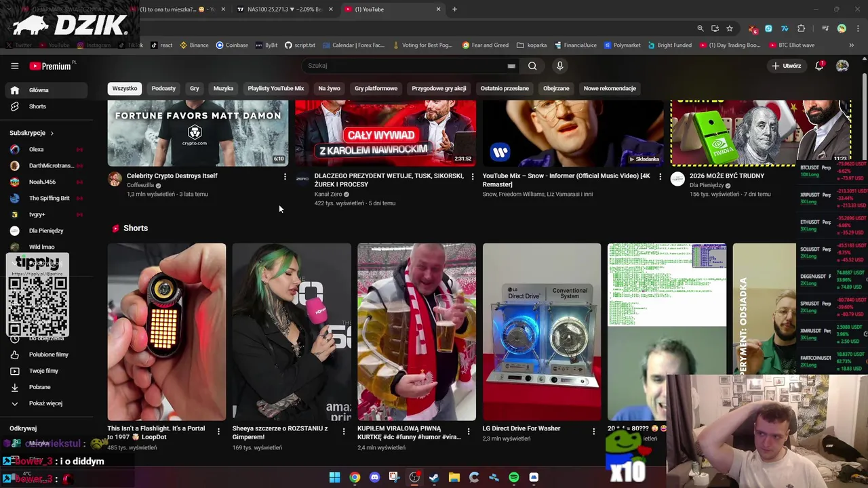
Task: Click the Utwórz create button
Action: pos(787,66)
